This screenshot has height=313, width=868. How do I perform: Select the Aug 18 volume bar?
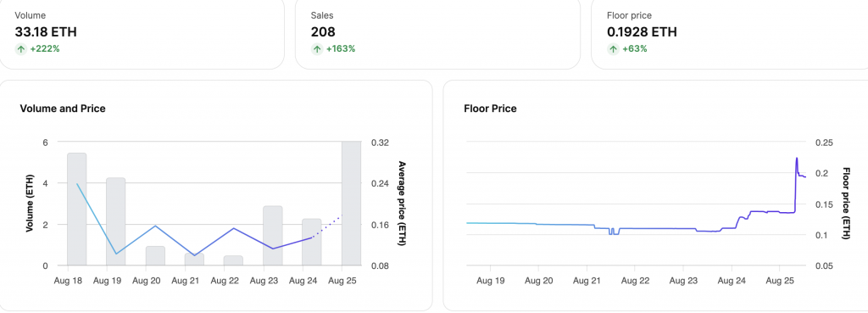(x=77, y=210)
